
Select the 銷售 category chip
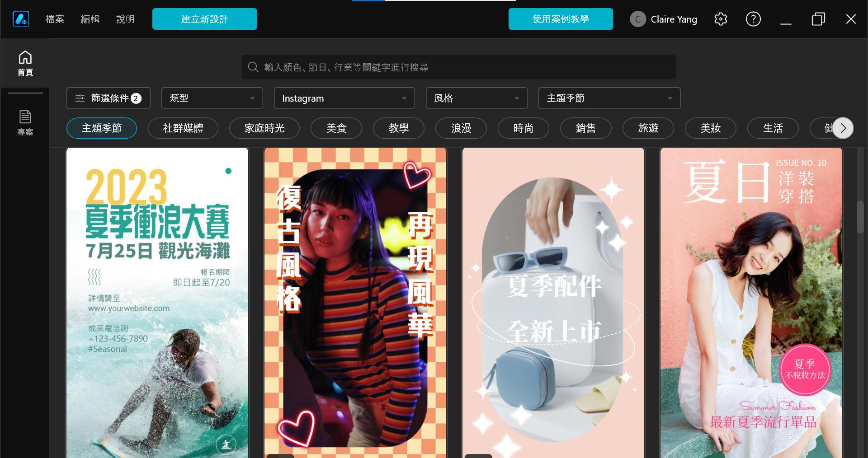pyautogui.click(x=586, y=128)
